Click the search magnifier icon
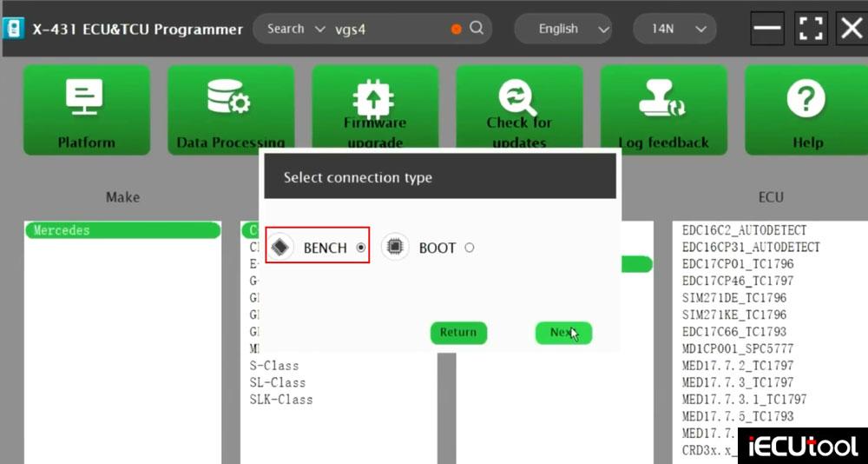This screenshot has height=464, width=868. (477, 29)
